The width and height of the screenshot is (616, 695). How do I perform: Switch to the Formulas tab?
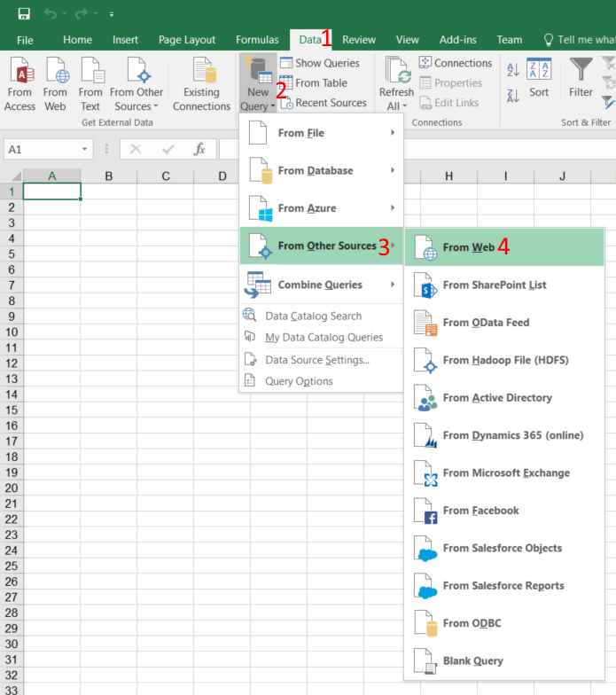[256, 39]
